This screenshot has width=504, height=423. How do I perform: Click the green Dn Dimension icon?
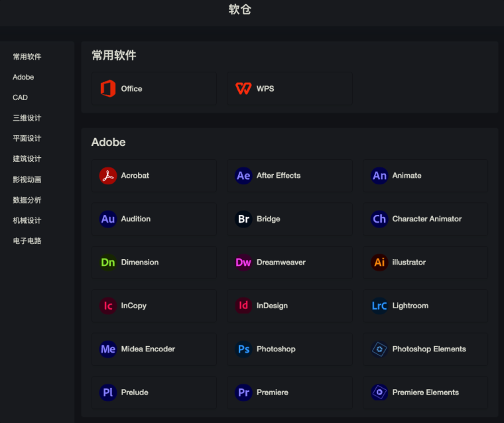click(x=108, y=263)
